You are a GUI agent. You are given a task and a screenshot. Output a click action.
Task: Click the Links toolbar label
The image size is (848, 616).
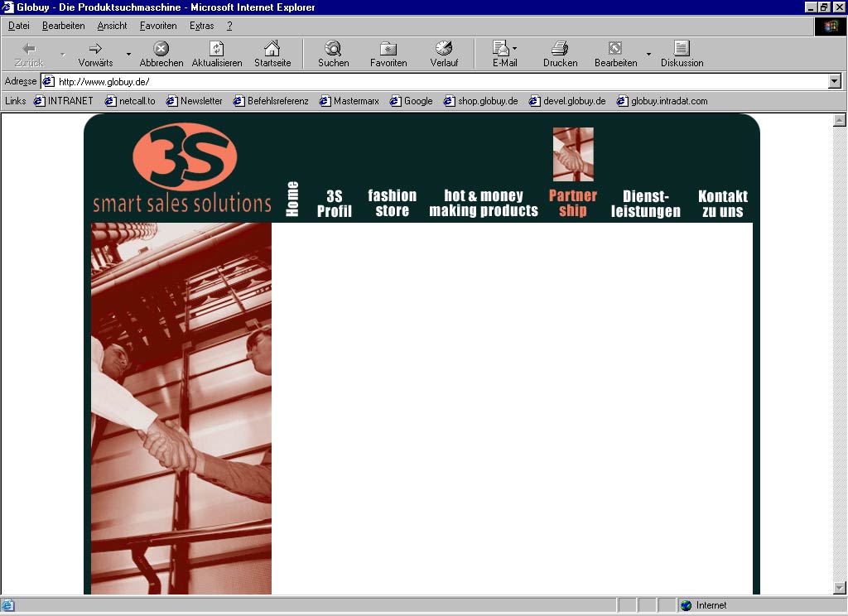pyautogui.click(x=15, y=101)
